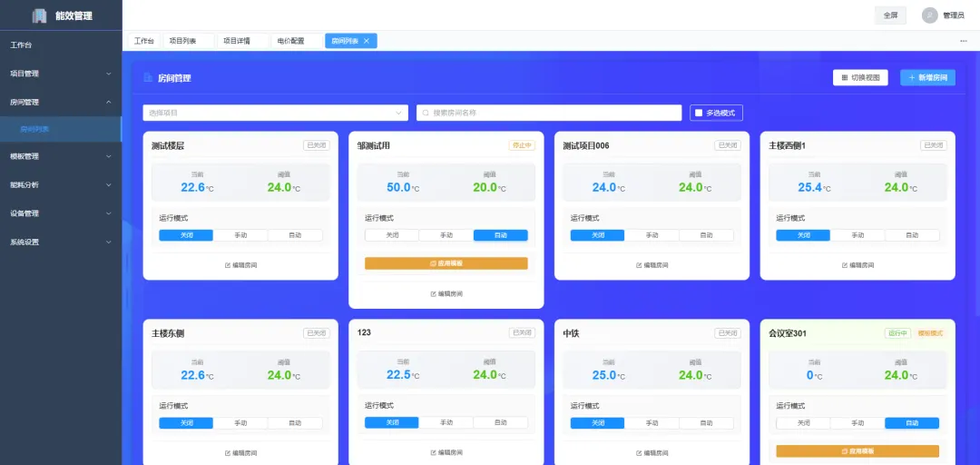The image size is (980, 465).
Task: Click 应用模板 on the 会议室301 card
Action: [857, 451]
